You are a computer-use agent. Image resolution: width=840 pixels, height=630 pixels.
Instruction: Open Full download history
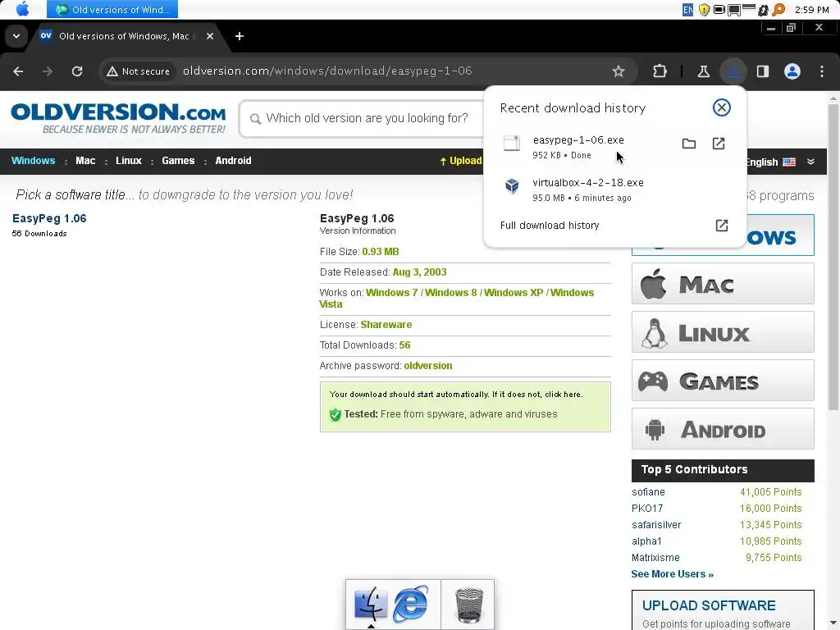tap(614, 226)
